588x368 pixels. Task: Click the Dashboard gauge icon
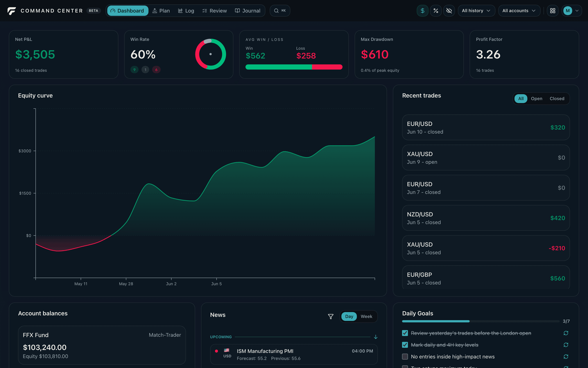tap(113, 11)
